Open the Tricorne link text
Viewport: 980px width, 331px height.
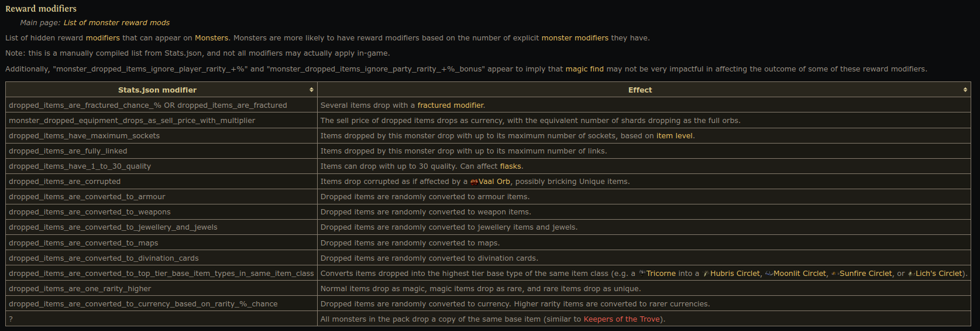point(661,274)
